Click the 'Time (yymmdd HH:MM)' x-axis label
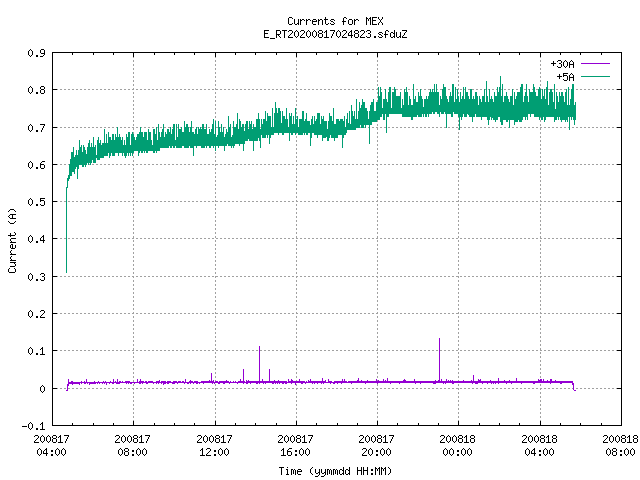 [335, 471]
